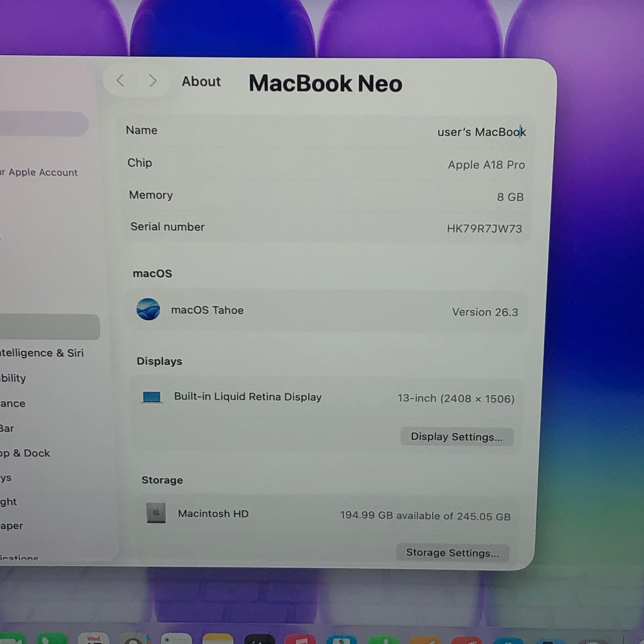This screenshot has width=644, height=644.
Task: Open Apple Account in sidebar
Action: pos(39,172)
